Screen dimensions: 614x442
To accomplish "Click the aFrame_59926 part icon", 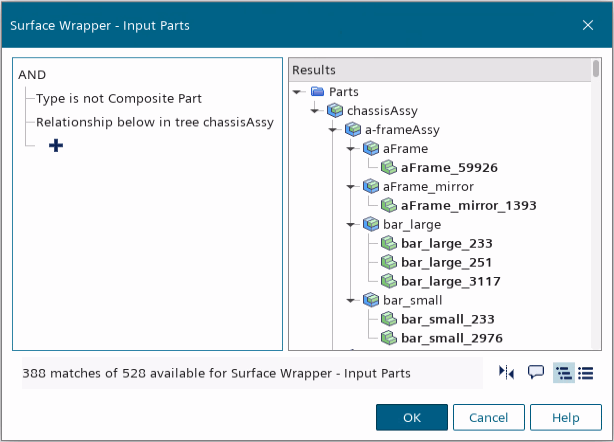I will [389, 167].
